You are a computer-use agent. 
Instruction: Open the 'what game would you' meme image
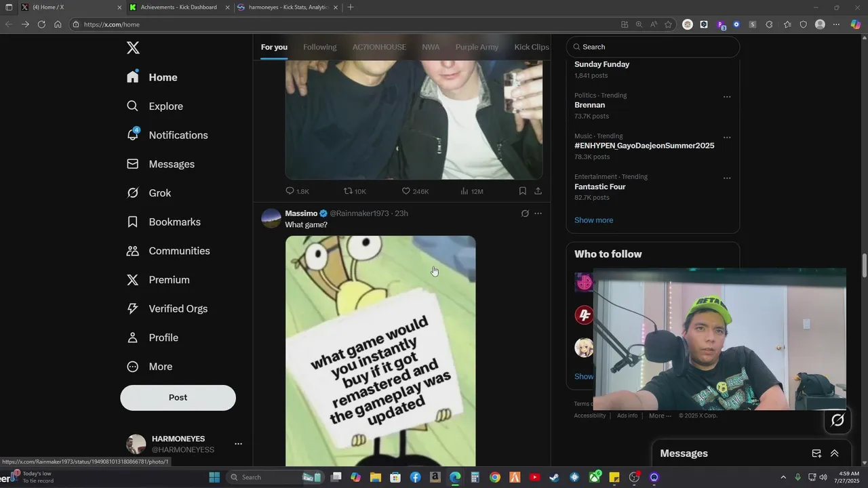point(380,350)
